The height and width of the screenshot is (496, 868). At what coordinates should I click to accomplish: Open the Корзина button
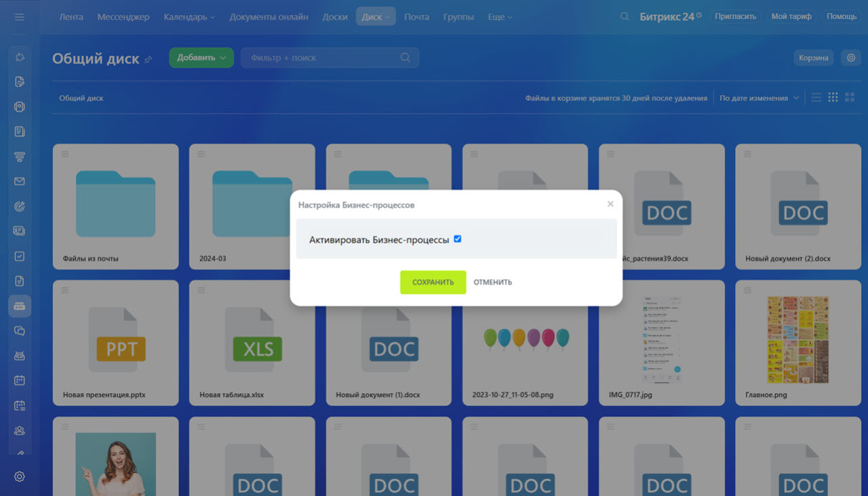(x=813, y=58)
